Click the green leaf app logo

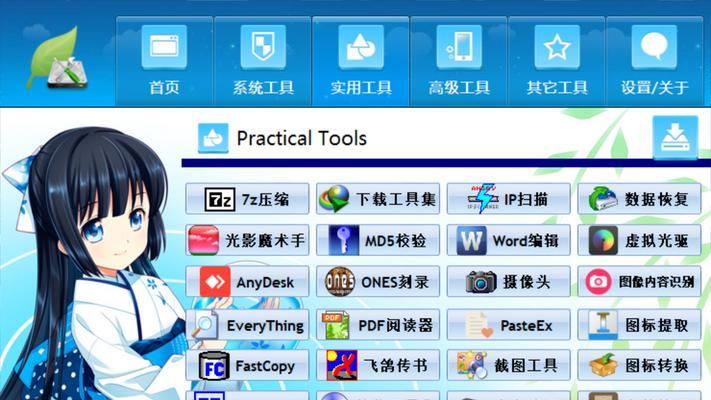58,58
